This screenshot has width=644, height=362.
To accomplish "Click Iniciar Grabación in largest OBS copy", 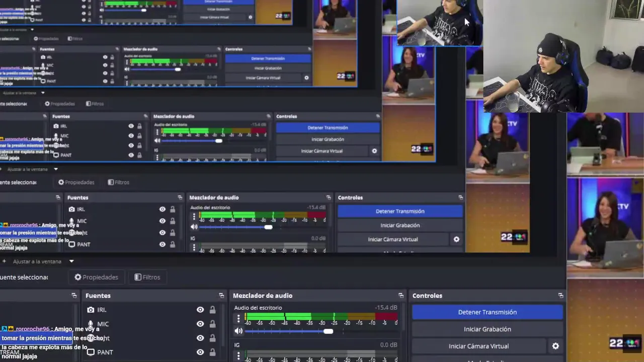I will (487, 329).
